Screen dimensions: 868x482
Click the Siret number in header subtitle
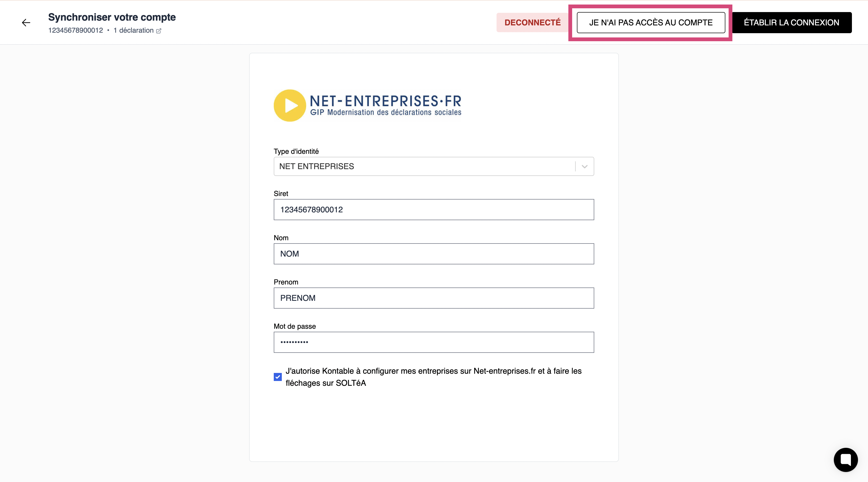pyautogui.click(x=76, y=31)
